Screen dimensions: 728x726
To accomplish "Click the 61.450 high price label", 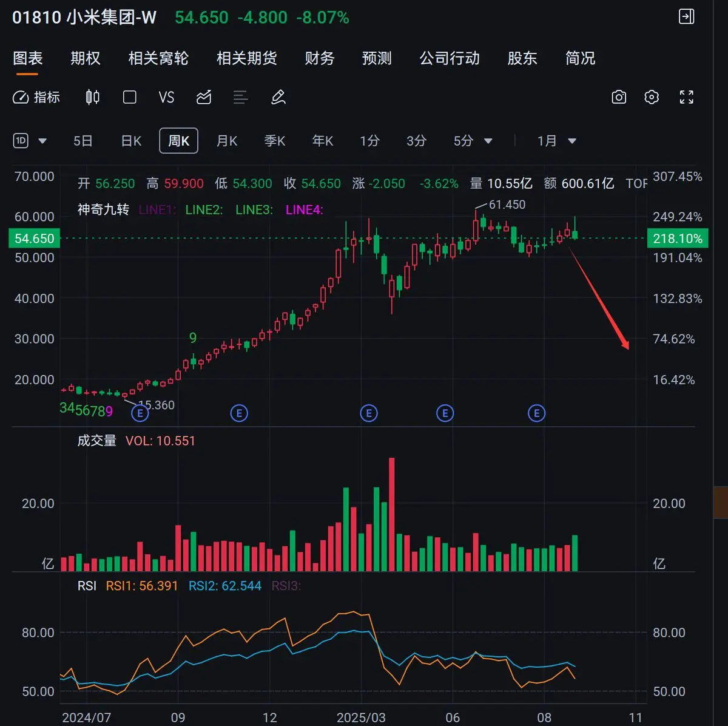I will (x=507, y=205).
